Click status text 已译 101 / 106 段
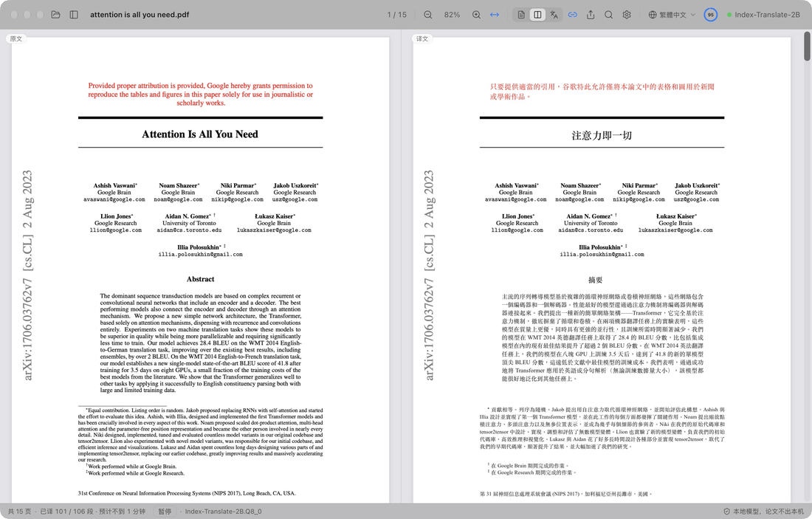 (x=66, y=511)
